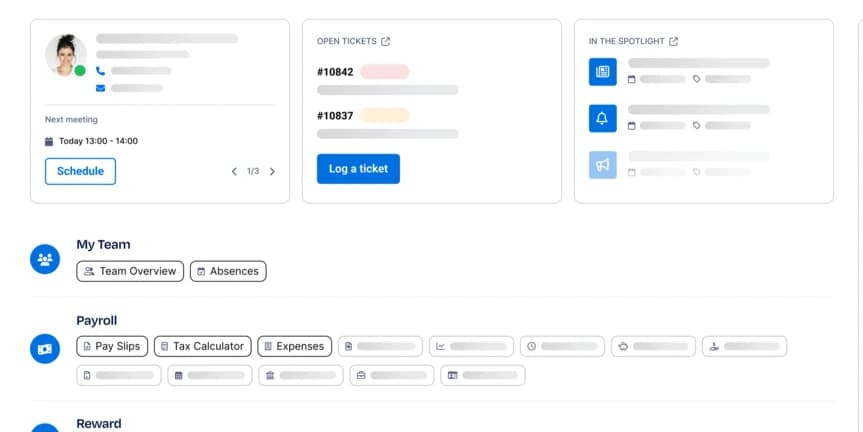
Task: Select the Pay Slips chip
Action: [112, 347]
